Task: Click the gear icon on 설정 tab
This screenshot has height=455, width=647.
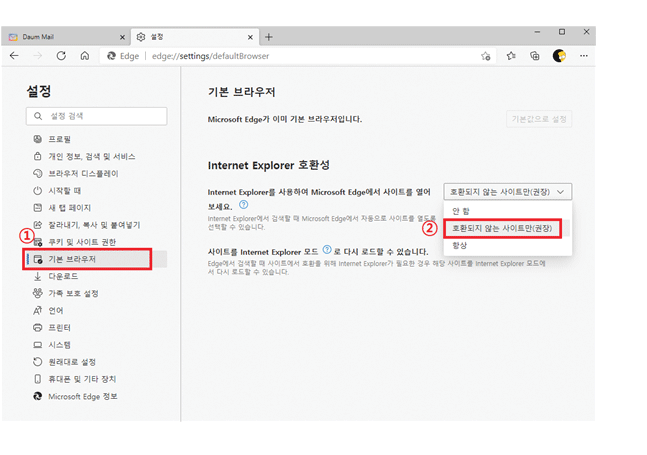Action: point(141,37)
